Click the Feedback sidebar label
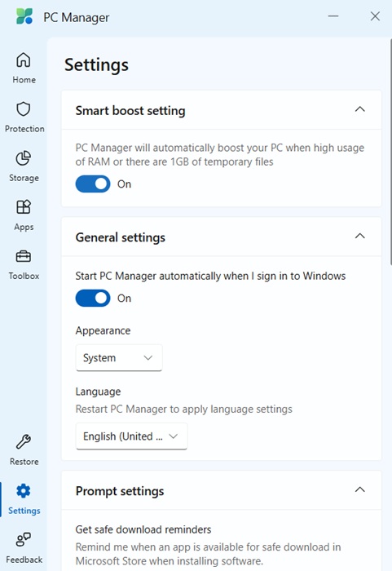Image resolution: width=392 pixels, height=571 pixels. (24, 560)
